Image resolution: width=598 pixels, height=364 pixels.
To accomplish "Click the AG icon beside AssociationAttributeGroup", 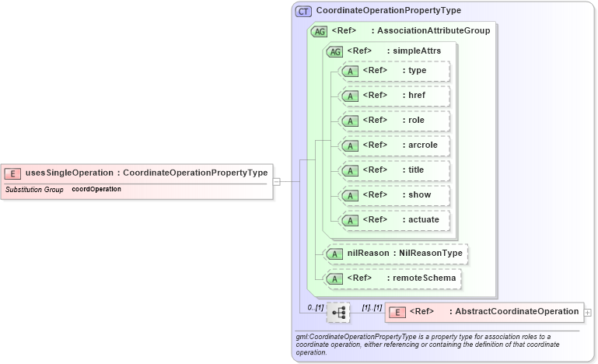I will coord(319,32).
